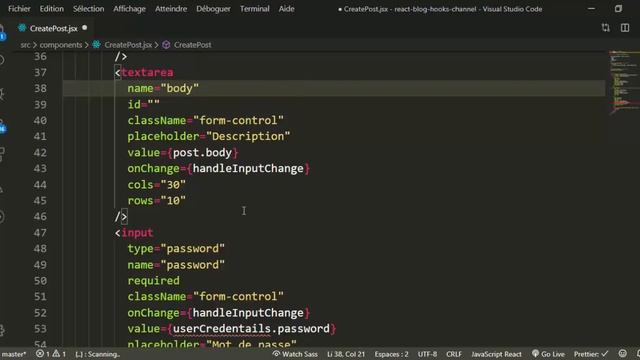The height and width of the screenshot is (360, 640).
Task: Click line number 46 in the gutter
Action: [40, 216]
